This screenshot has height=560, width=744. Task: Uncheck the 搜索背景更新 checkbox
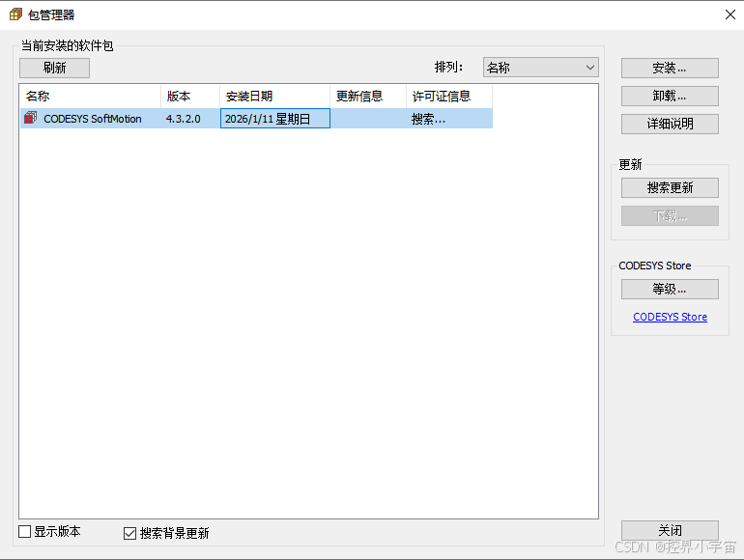[x=129, y=533]
